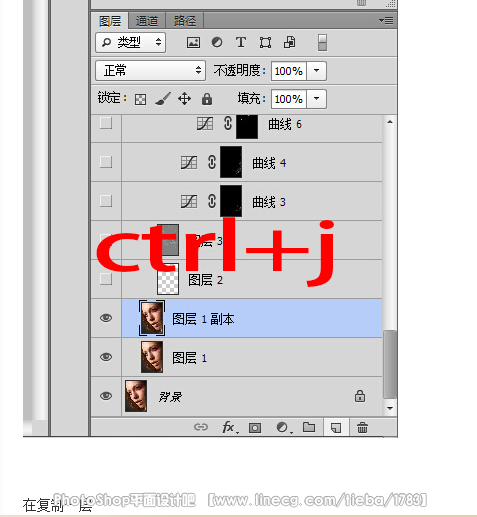Filter layers by pixel image icon
This screenshot has height=517, width=477.
tap(193, 43)
